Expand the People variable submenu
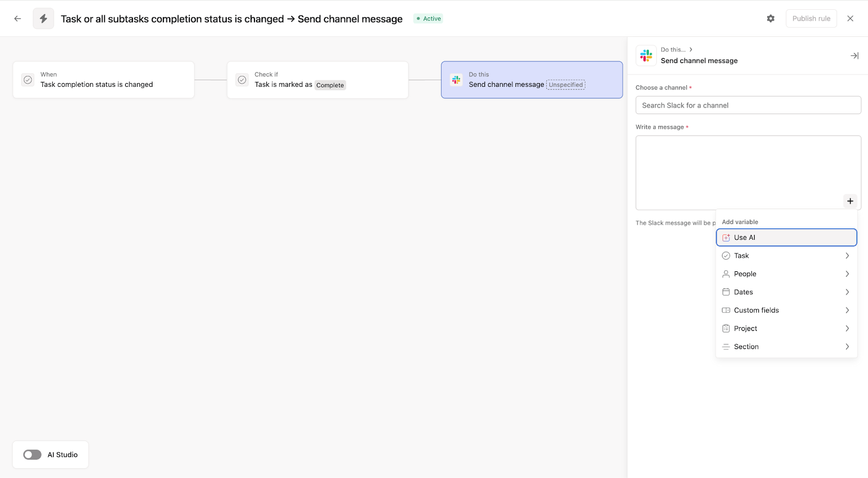Image resolution: width=868 pixels, height=478 pixels. (x=786, y=274)
